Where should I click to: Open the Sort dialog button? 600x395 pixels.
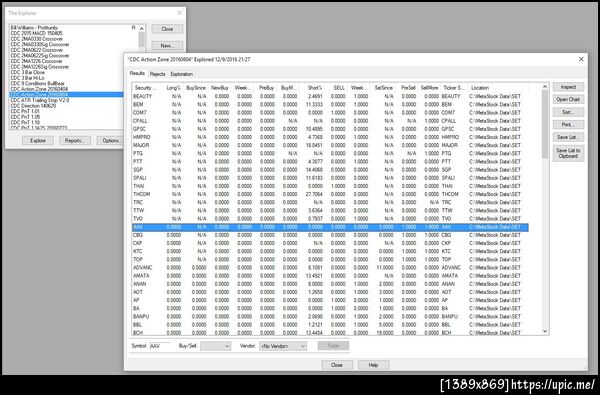(x=568, y=112)
